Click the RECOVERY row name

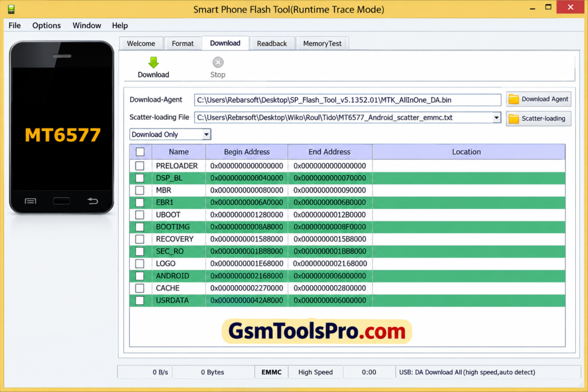[175, 239]
